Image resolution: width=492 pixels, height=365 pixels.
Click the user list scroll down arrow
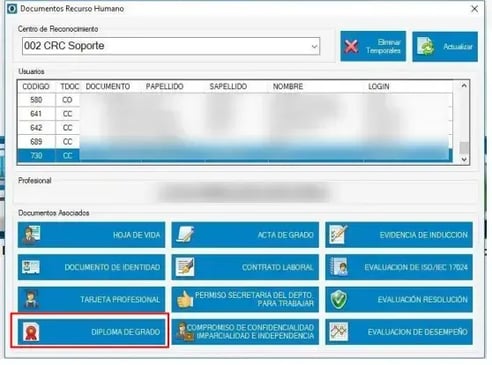(464, 159)
